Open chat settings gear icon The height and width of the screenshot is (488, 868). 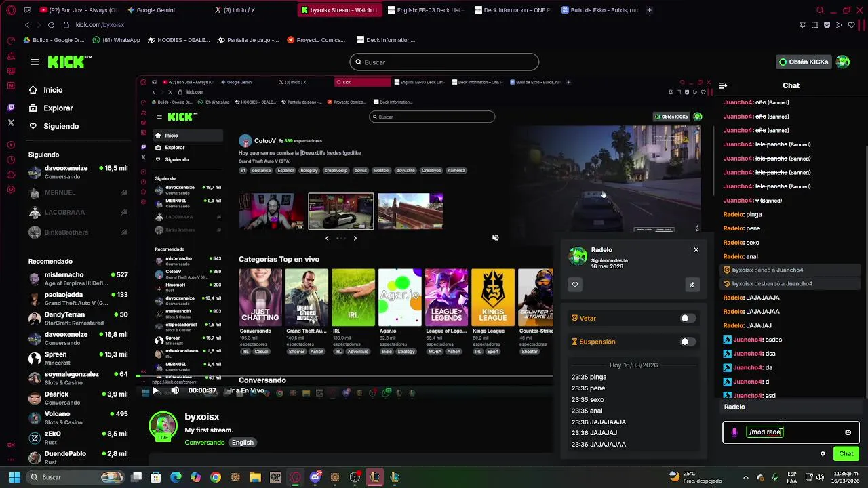coord(823,454)
